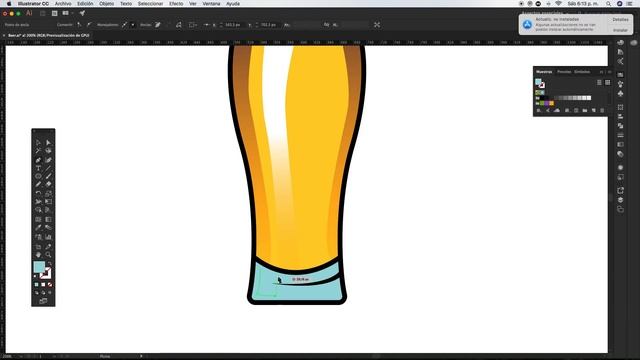640x360 pixels.
Task: Select the Eyedropper tool
Action: (x=38, y=227)
